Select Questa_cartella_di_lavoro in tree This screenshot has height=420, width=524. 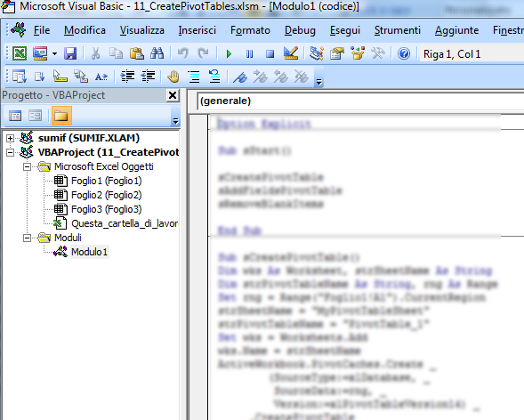pos(125,223)
